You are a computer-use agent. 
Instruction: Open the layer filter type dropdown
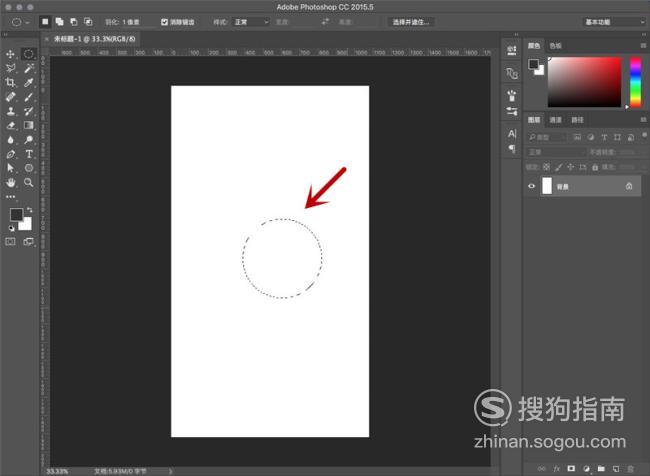pyautogui.click(x=546, y=137)
